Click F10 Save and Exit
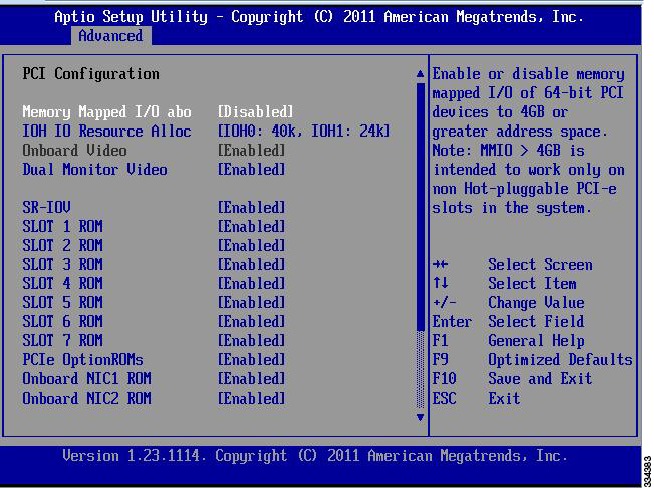Viewport: 654px width, 488px height. (x=512, y=379)
